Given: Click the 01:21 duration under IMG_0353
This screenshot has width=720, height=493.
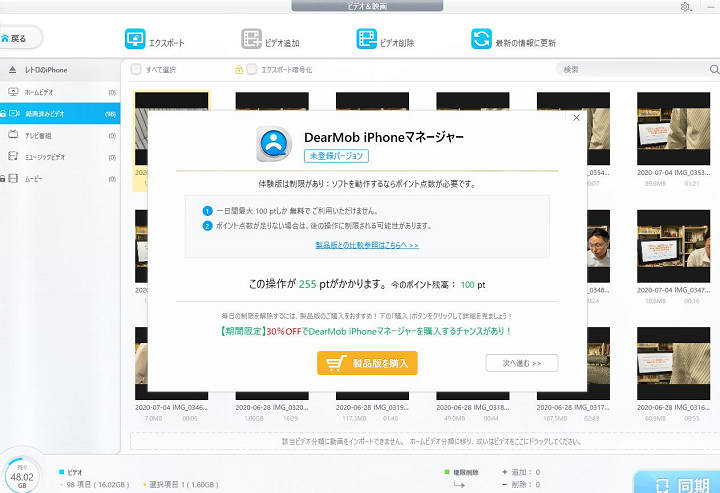Looking at the screenshot, I should tap(692, 184).
